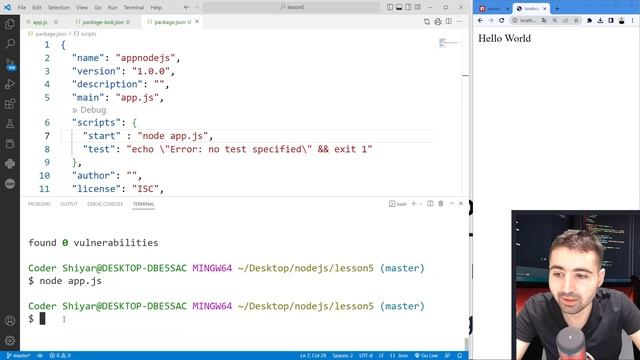Screen dimensions: 640x360
Task: Click the "main": "app.js" line
Action: click(118, 98)
